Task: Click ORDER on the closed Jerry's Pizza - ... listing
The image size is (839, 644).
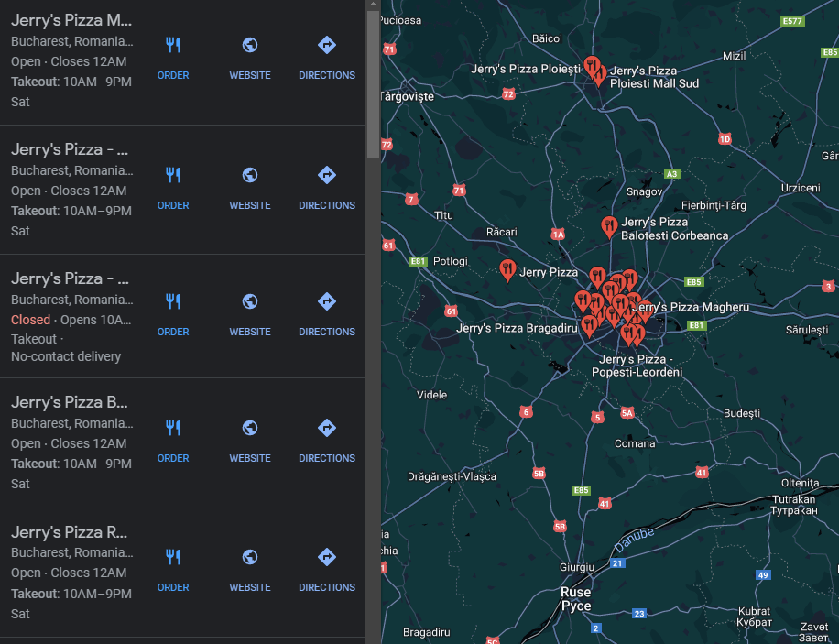Action: point(173,301)
